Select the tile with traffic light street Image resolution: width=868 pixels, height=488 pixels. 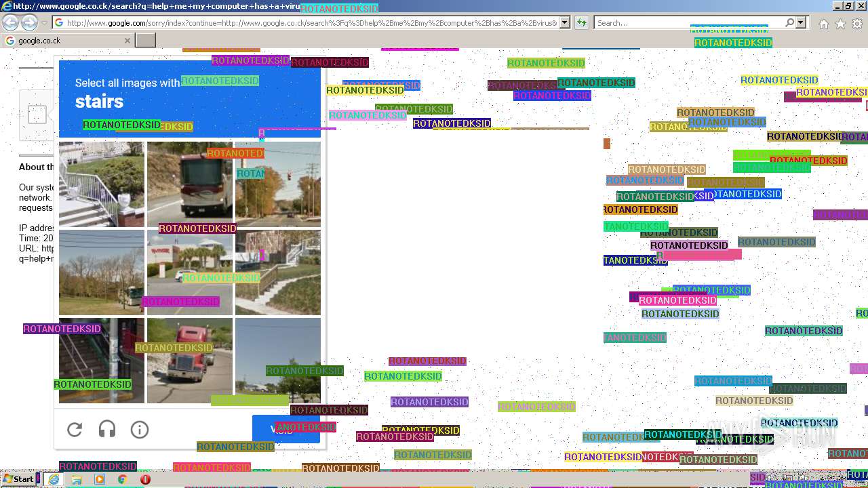tap(278, 184)
